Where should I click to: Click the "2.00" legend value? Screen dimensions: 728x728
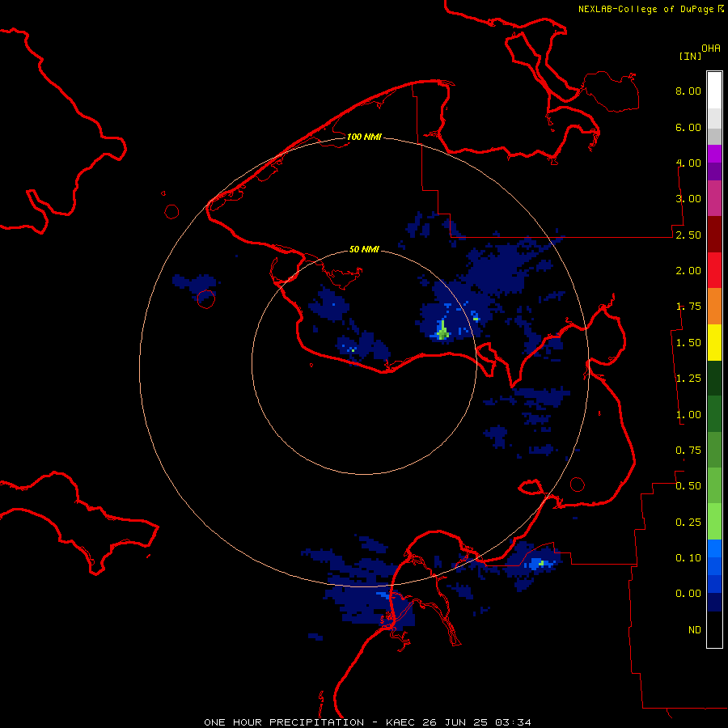[x=688, y=271]
